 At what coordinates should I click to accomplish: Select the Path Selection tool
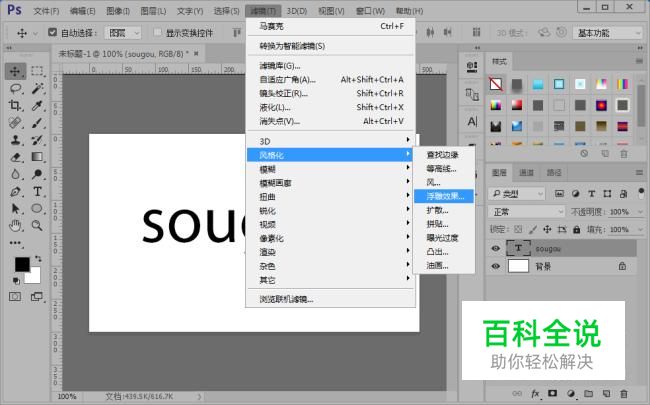tap(15, 208)
